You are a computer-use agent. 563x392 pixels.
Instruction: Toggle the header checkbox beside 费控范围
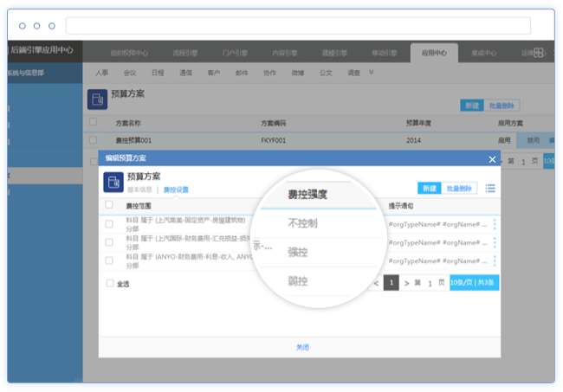[109, 206]
